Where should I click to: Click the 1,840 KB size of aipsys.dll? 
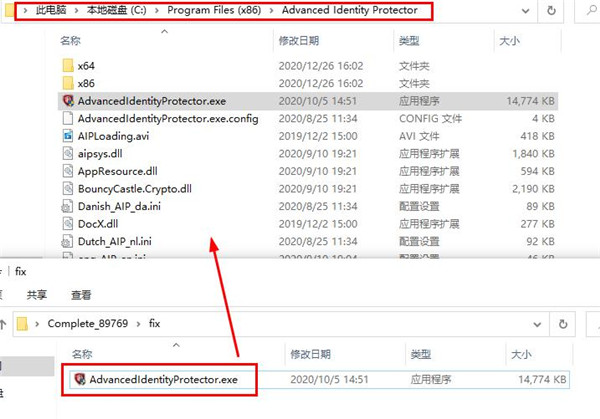pyautogui.click(x=533, y=153)
